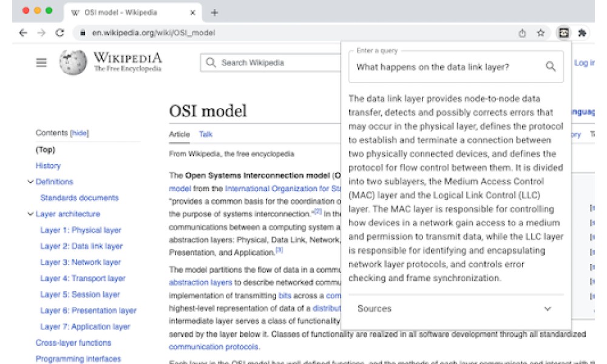Open Programming interfaces section
The width and height of the screenshot is (607, 364).
coord(78,359)
